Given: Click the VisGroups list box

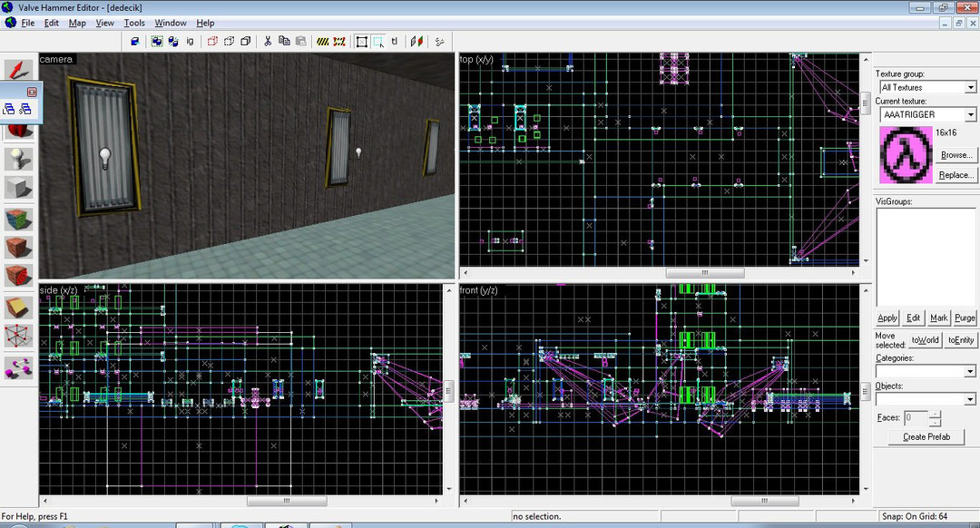Looking at the screenshot, I should pos(926,258).
